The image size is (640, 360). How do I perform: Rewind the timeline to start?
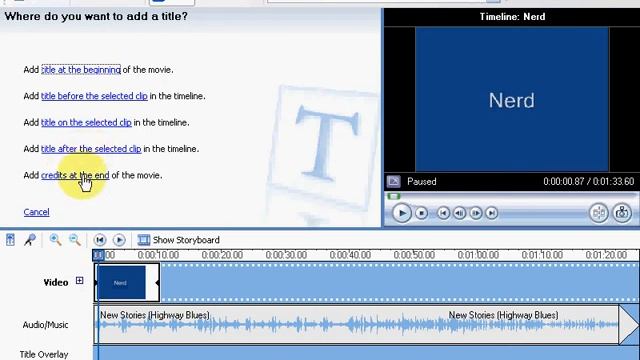(x=100, y=240)
